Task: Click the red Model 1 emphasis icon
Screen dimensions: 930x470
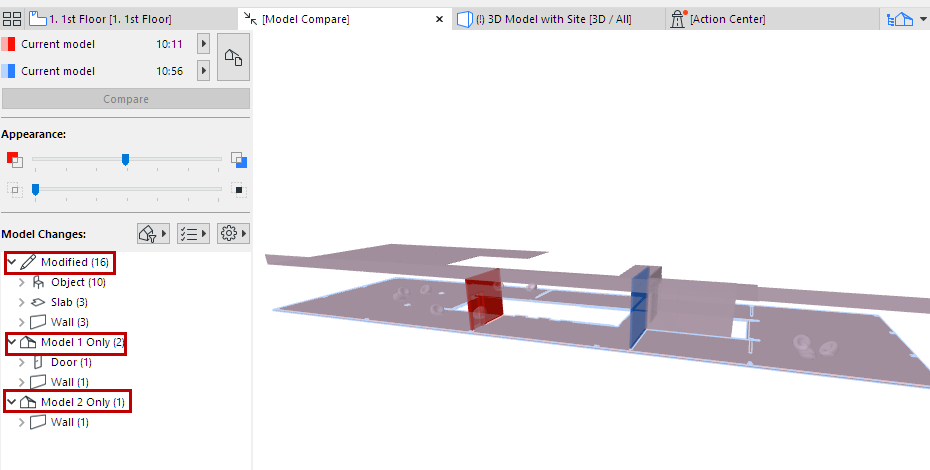Action: 14,160
